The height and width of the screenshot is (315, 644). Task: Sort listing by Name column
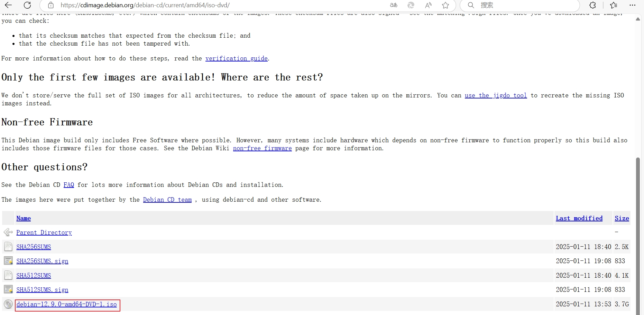24,218
